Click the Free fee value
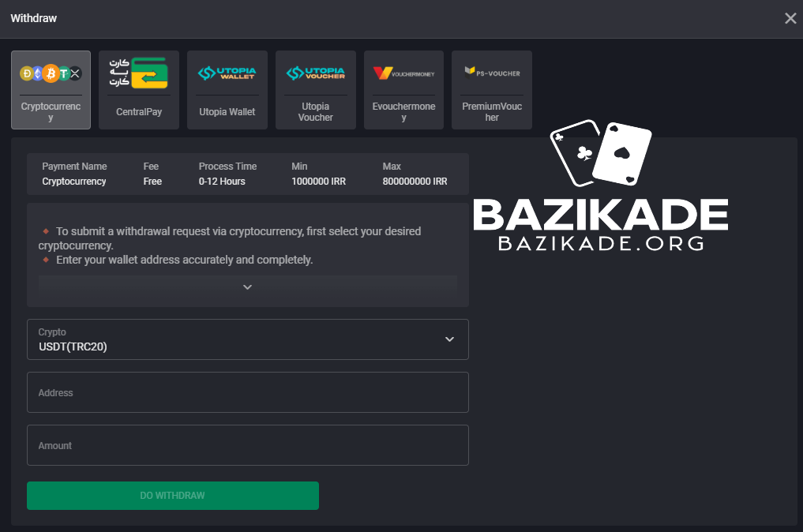 coord(152,182)
